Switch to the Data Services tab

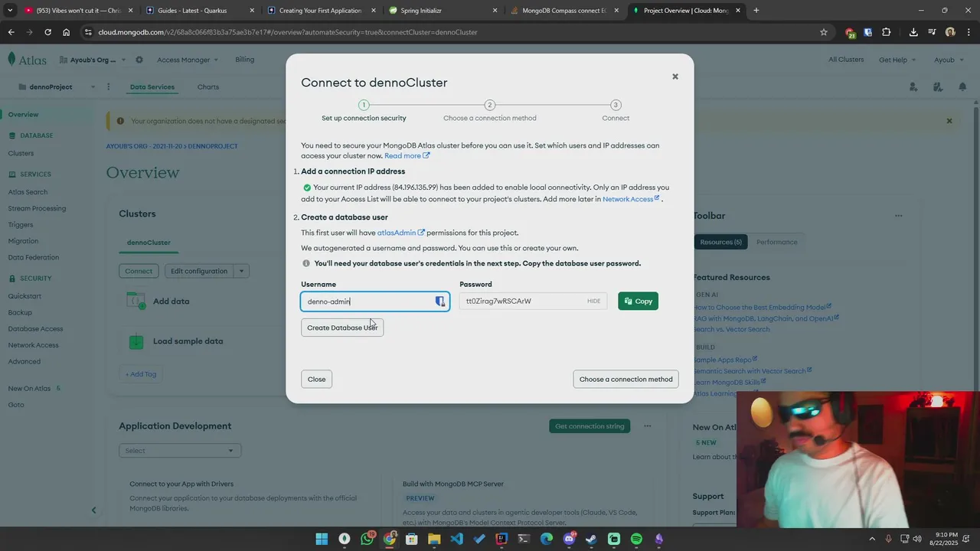tap(152, 87)
